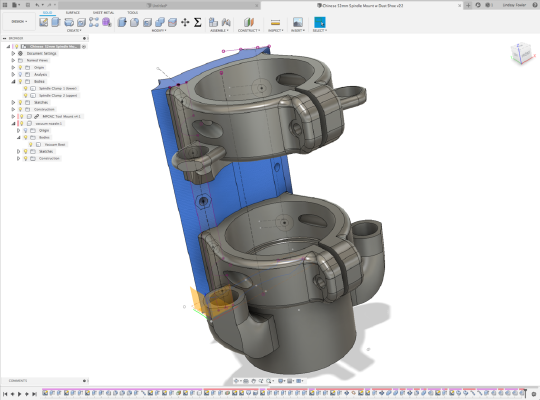
Task: Select the Measure tool in Inspect
Action: click(275, 22)
